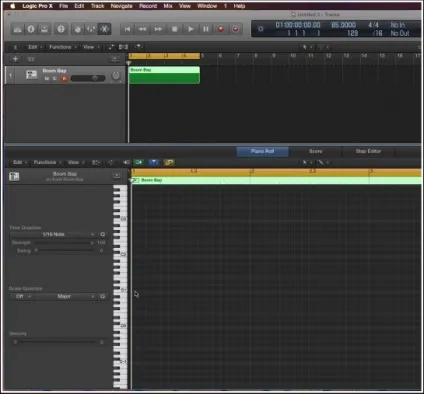The width and height of the screenshot is (424, 394).
Task: Add a new track with plus button
Action: pyautogui.click(x=15, y=59)
